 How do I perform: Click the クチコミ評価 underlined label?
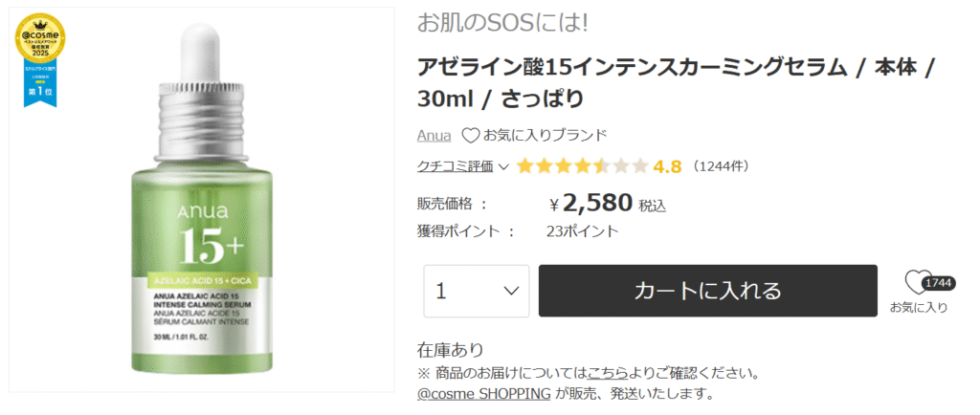click(x=456, y=166)
